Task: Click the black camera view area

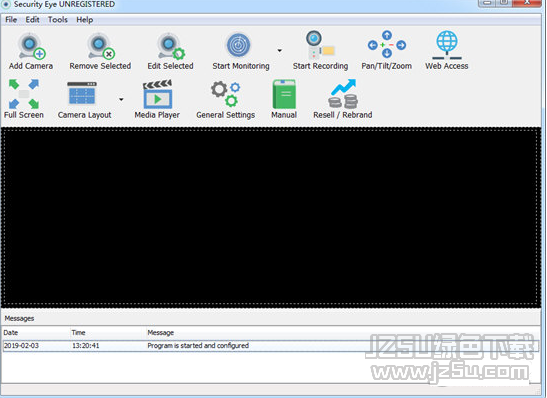Action: 271,217
